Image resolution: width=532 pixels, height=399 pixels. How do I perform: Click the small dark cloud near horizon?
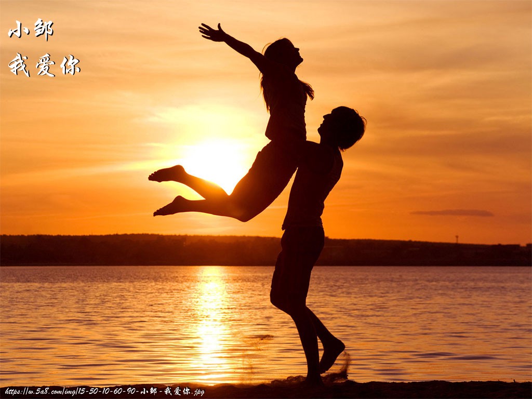tap(452, 213)
